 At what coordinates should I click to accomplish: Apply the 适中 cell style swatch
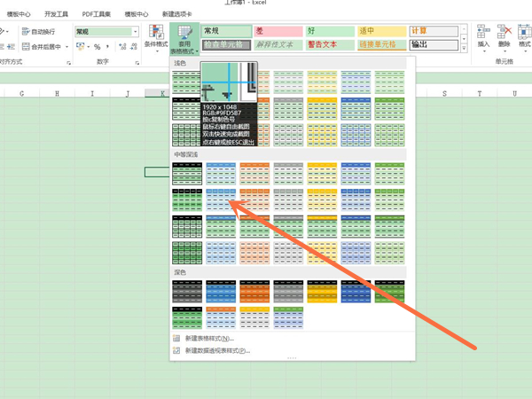(x=381, y=30)
